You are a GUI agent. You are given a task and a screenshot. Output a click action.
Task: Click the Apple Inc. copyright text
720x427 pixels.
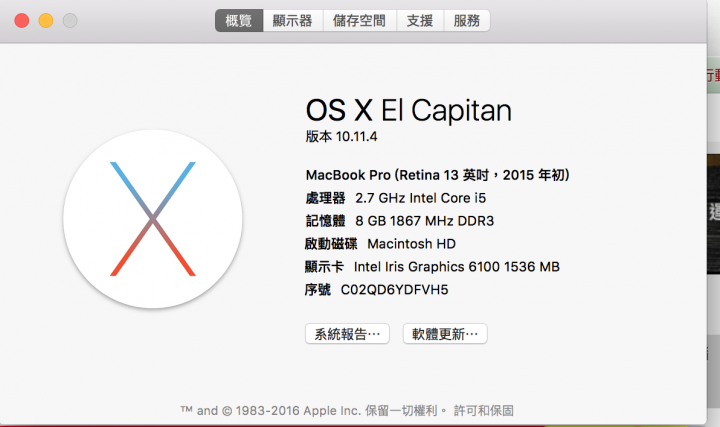315,410
